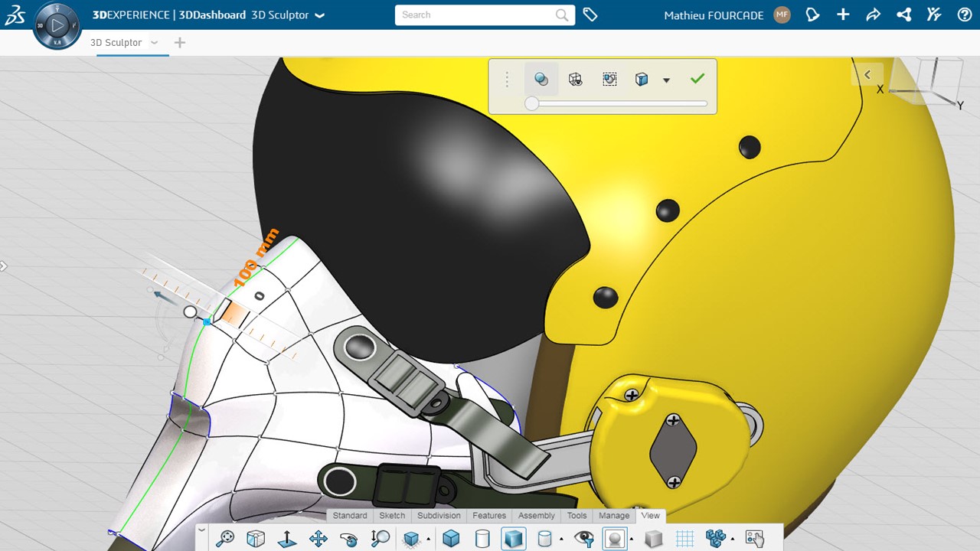Click the green checkmark to confirm the operation
Viewport: 980px width, 551px height.
697,78
